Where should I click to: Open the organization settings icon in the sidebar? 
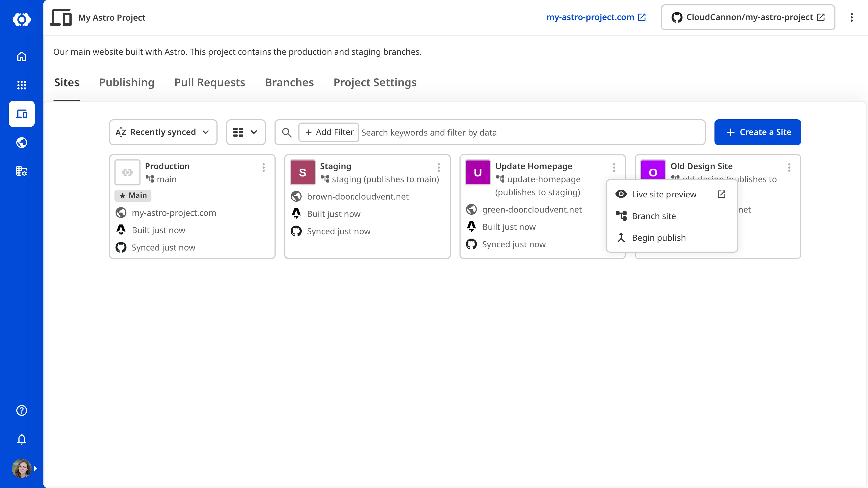[x=22, y=171]
